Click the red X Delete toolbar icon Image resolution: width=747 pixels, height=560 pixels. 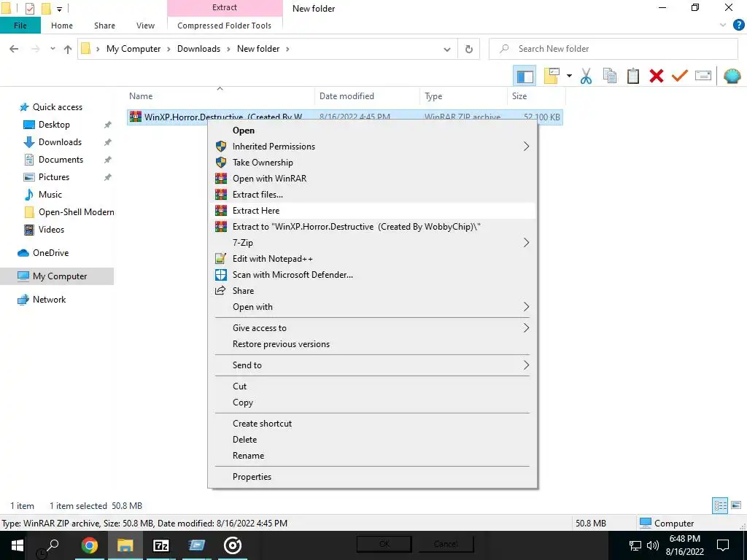point(656,76)
